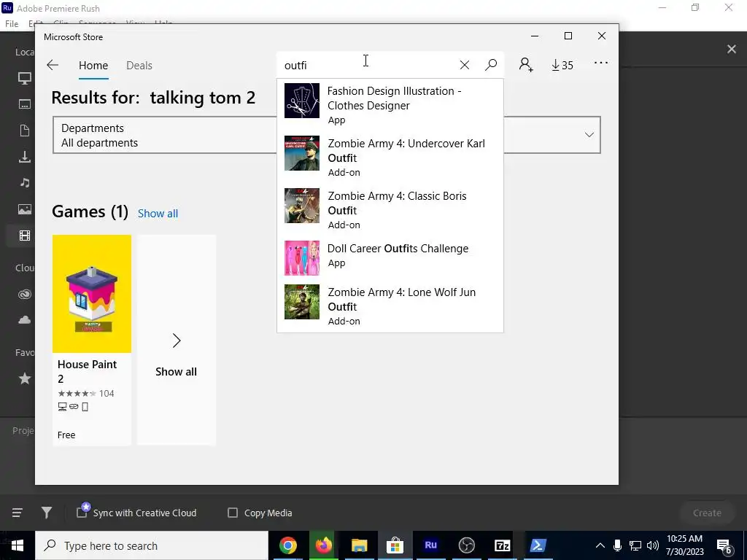Open 7-Zip from the taskbar
The image size is (747, 560).
(502, 545)
